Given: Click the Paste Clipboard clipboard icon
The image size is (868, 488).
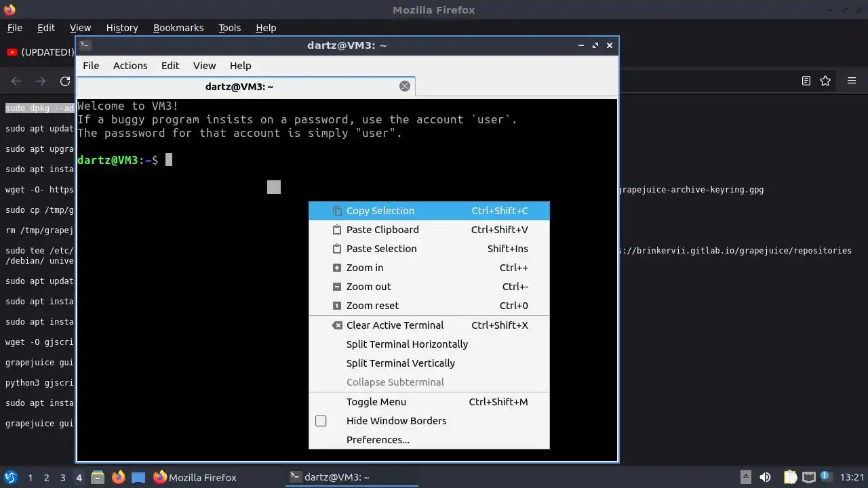Looking at the screenshot, I should coord(337,230).
